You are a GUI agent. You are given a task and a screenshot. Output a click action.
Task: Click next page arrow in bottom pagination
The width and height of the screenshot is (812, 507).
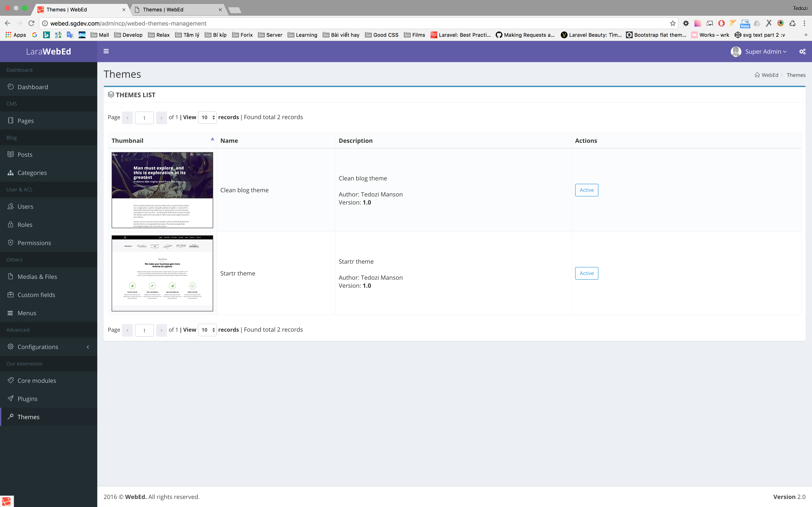(x=161, y=330)
